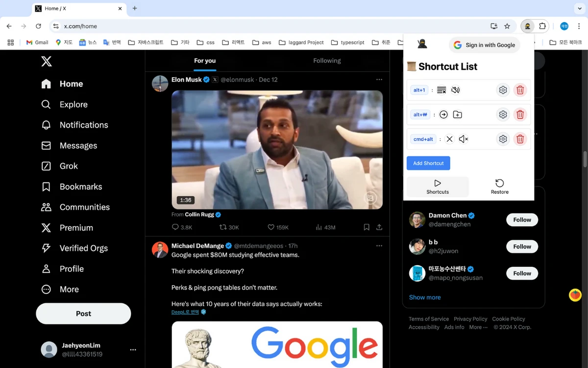Switch to the Following tab

pos(327,61)
